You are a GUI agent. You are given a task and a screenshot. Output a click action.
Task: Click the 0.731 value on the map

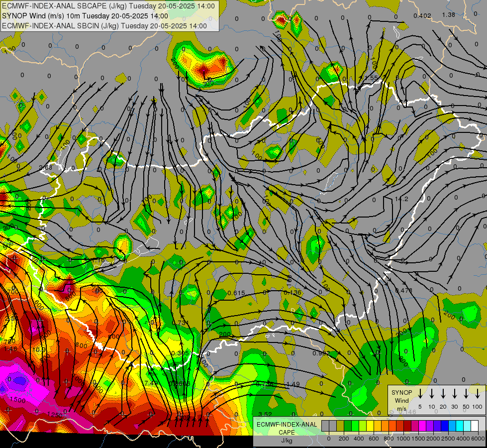pyautogui.click(x=181, y=323)
